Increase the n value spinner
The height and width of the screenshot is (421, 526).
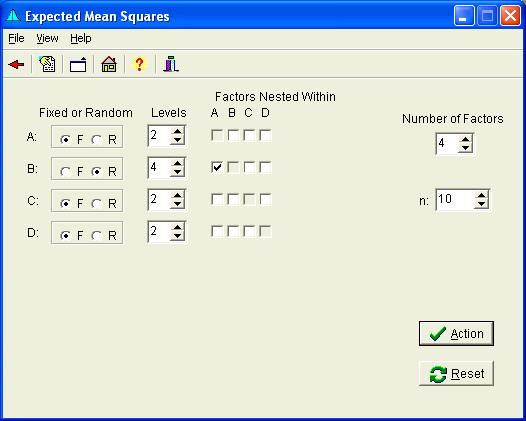(481, 195)
